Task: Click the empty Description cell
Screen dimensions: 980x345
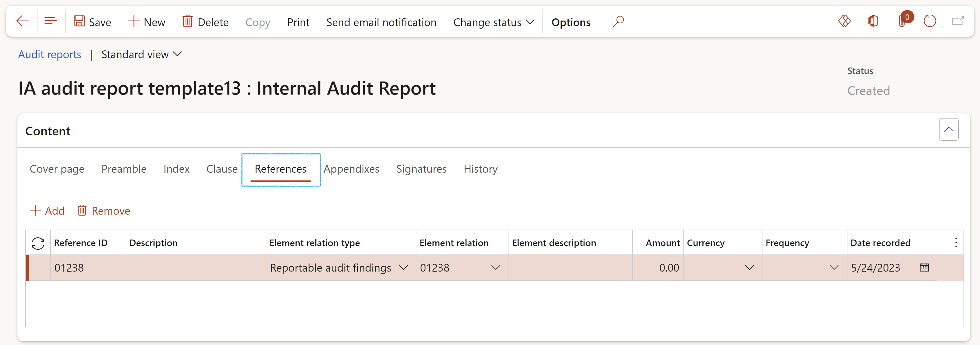Action: 196,268
